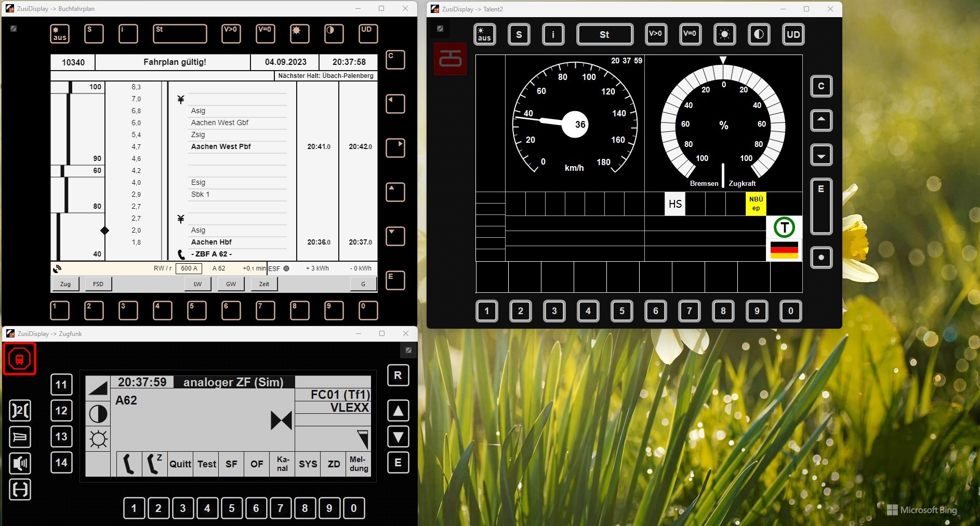Click 'Aachen West Pbf' timetable entry
Viewport: 980px width, 526px height.
click(x=221, y=146)
